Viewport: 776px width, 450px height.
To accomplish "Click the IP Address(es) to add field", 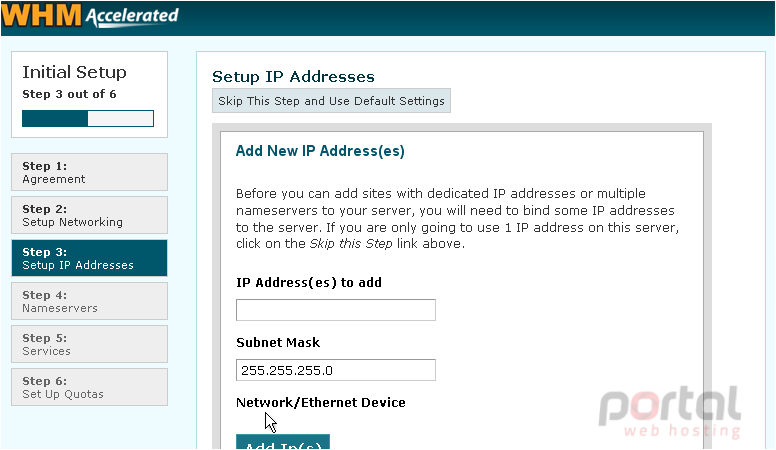I will pos(336,310).
